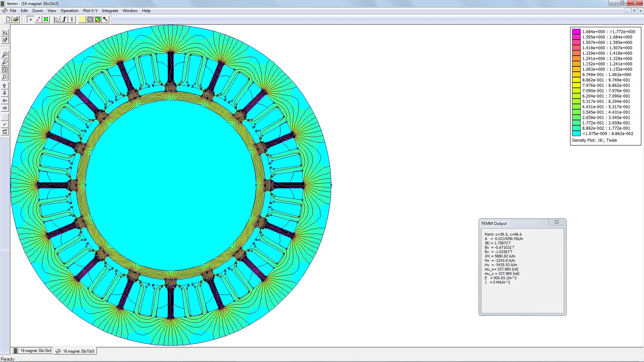Open the File menu

point(13,11)
